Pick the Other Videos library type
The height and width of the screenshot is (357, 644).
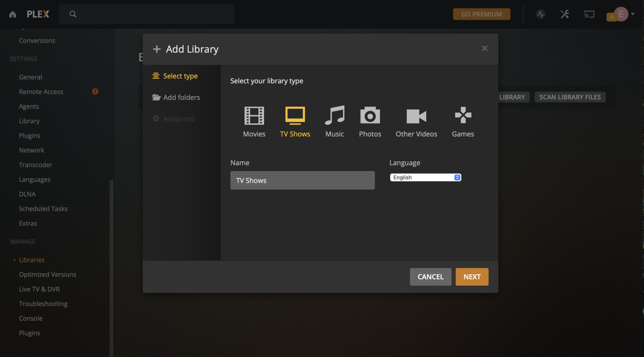(x=416, y=116)
